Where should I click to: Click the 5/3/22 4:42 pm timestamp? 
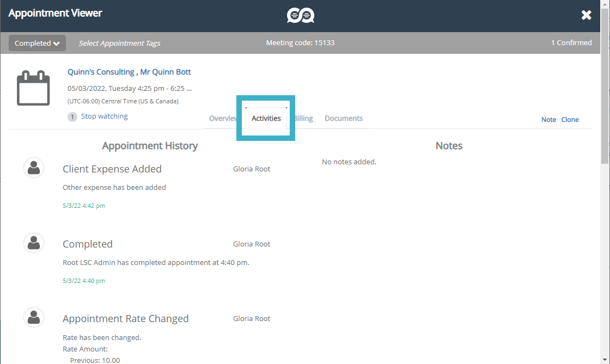click(x=84, y=206)
